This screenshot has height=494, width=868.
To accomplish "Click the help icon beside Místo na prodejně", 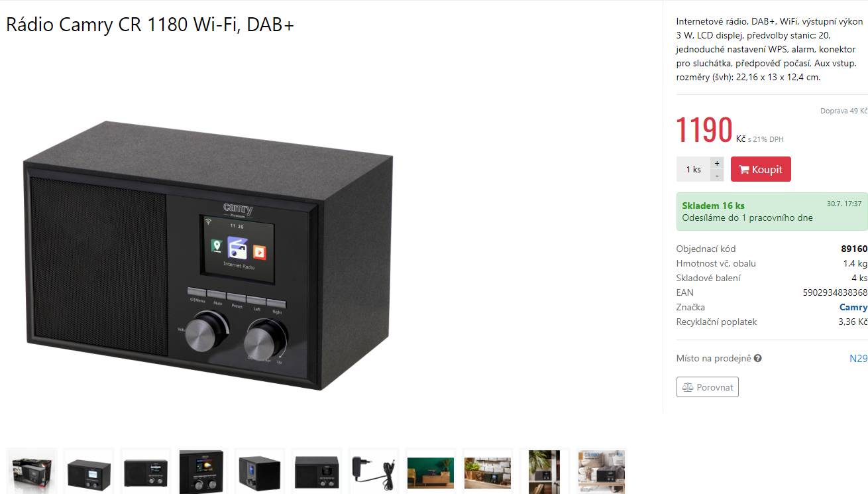I will 757,358.
